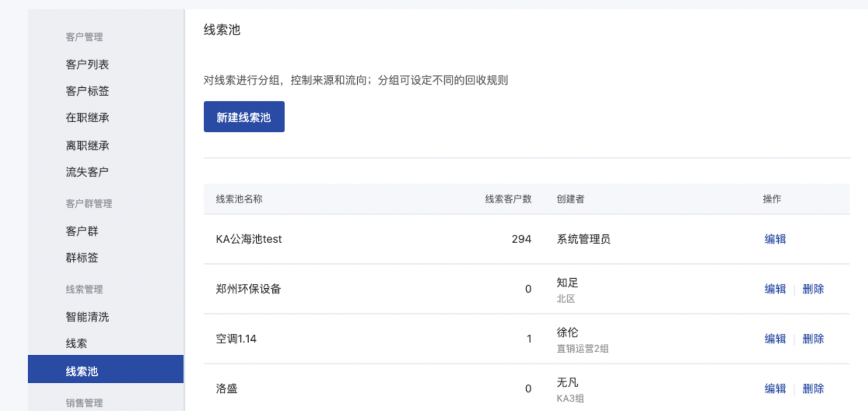Screen dimensions: 868x411
Task: Click the KA3组 group label
Action: 570,398
